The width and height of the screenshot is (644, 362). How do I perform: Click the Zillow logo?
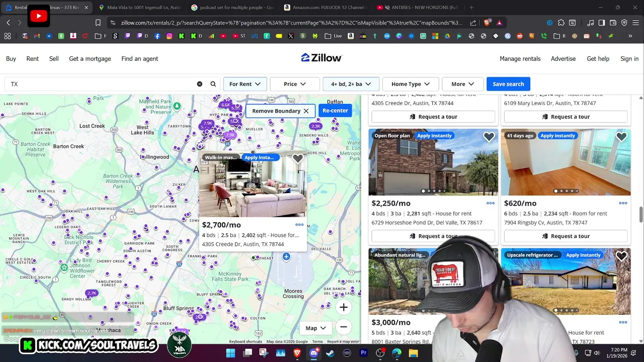322,58
